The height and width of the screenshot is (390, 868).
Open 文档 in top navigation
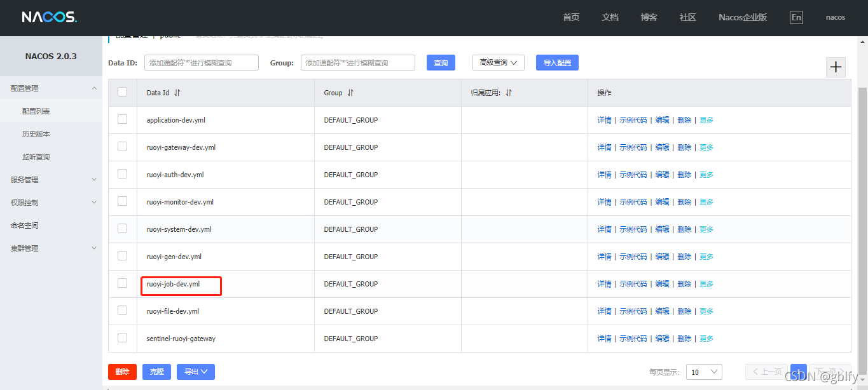610,17
